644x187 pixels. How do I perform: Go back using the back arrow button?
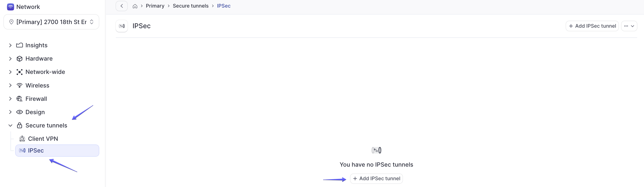[122, 6]
